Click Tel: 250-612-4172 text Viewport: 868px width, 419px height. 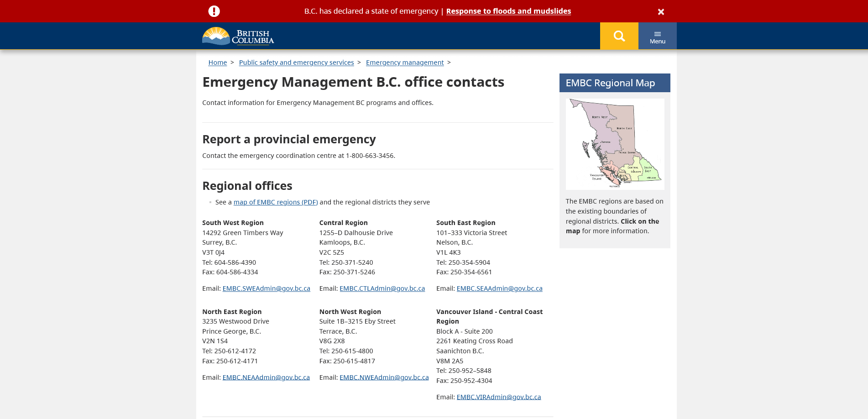229,351
